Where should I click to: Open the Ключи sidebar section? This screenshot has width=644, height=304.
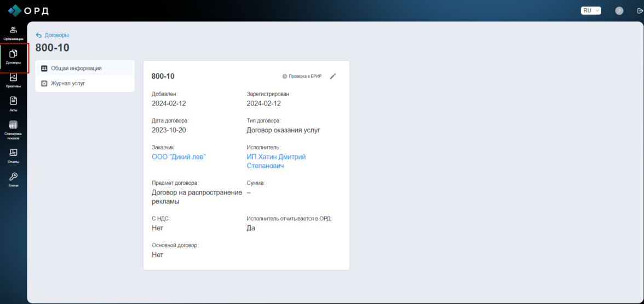click(x=13, y=180)
